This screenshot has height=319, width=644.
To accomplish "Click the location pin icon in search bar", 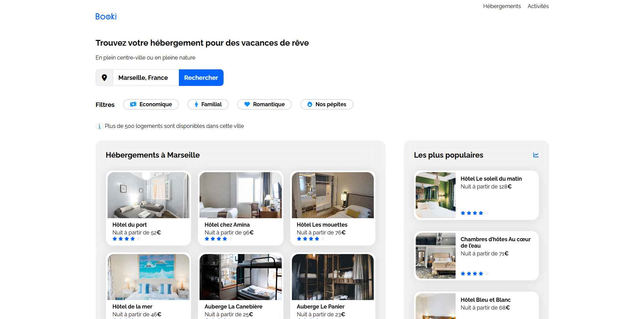I will tap(105, 78).
